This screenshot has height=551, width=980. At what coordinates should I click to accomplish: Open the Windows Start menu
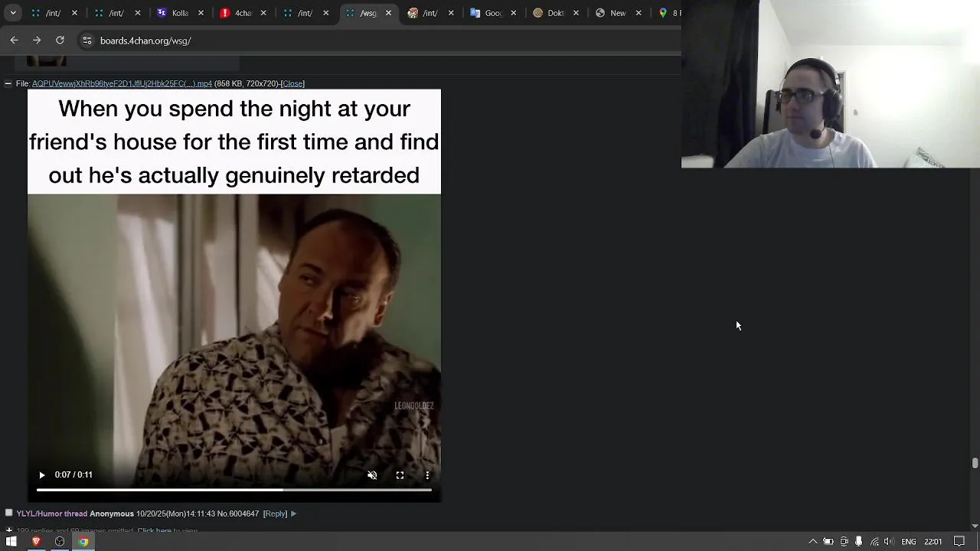click(x=11, y=542)
